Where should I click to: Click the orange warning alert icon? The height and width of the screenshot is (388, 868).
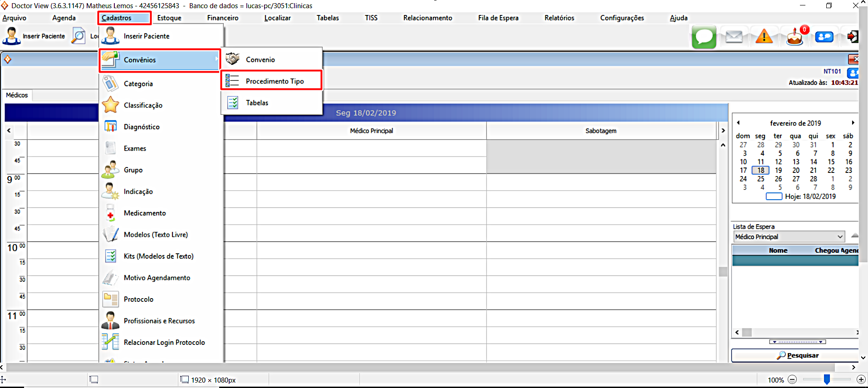click(764, 36)
